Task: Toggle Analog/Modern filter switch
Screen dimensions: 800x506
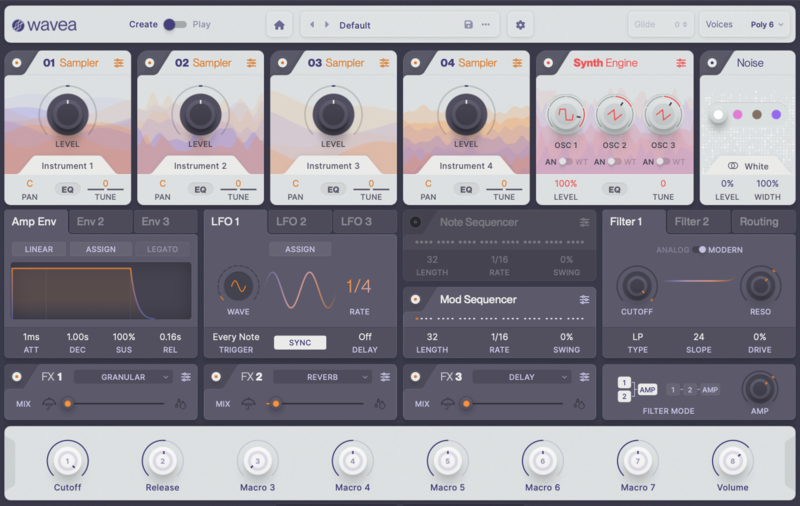Action: 701,249
